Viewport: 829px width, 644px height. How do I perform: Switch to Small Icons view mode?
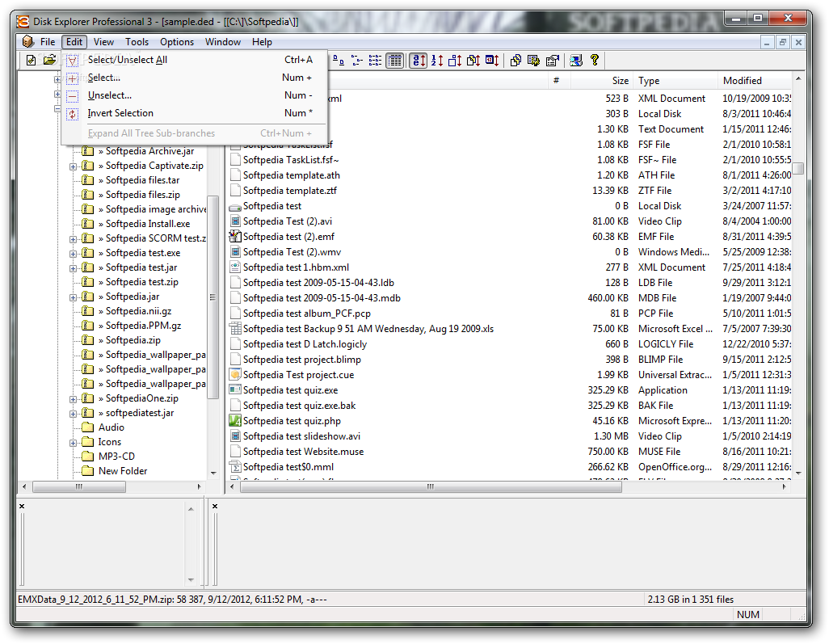pyautogui.click(x=357, y=61)
